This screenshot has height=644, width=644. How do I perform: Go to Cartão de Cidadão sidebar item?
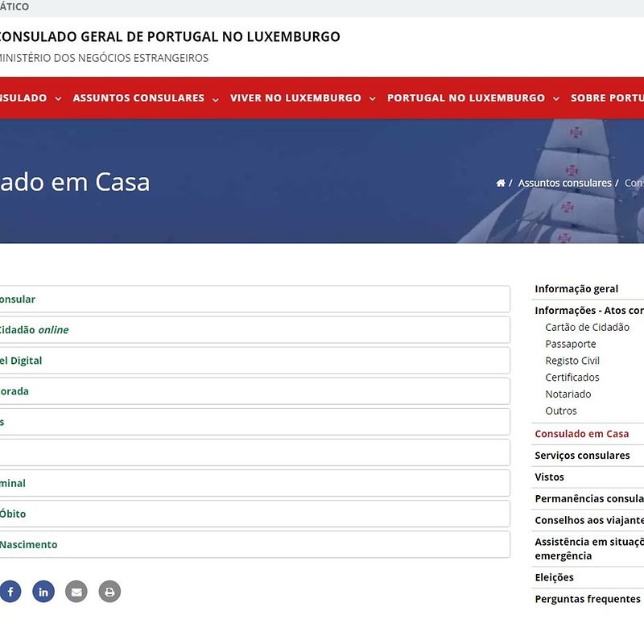[588, 328]
